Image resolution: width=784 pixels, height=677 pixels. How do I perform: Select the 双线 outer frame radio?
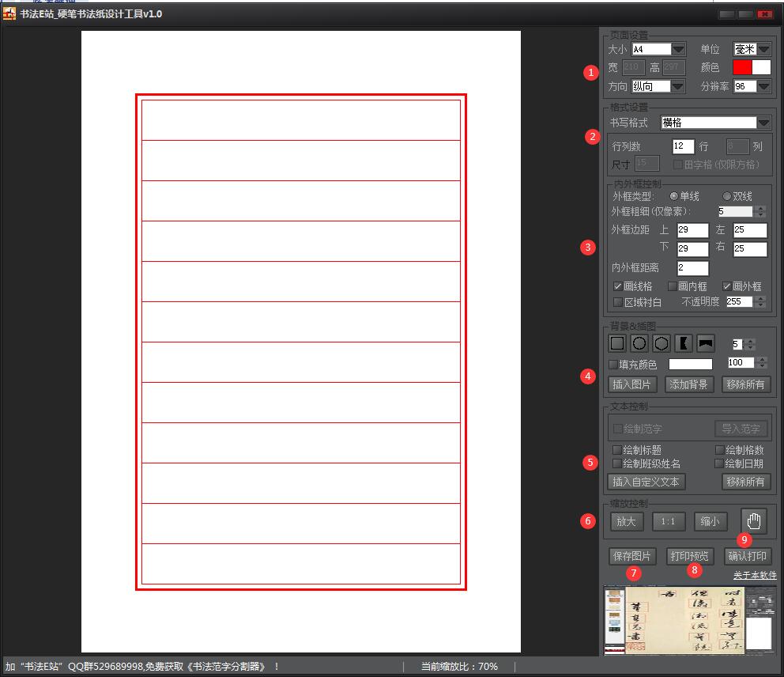pos(726,195)
